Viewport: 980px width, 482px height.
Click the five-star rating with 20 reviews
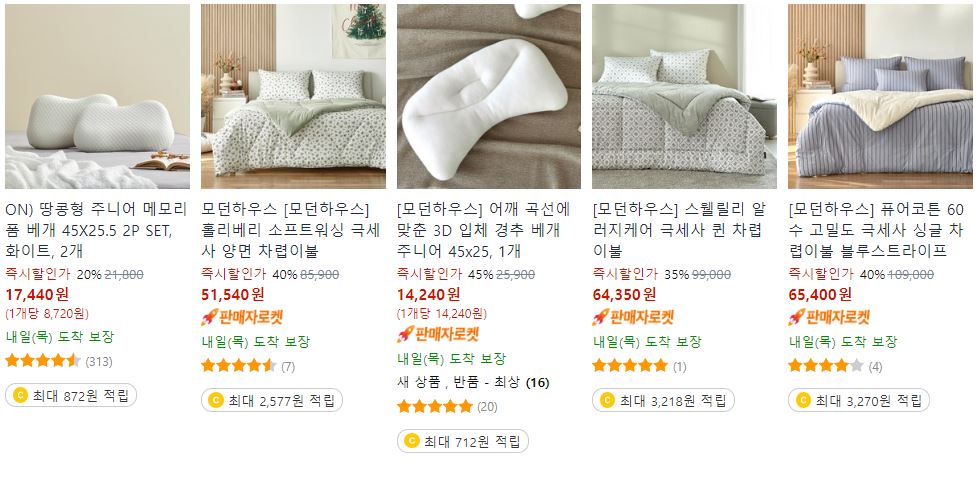448,407
